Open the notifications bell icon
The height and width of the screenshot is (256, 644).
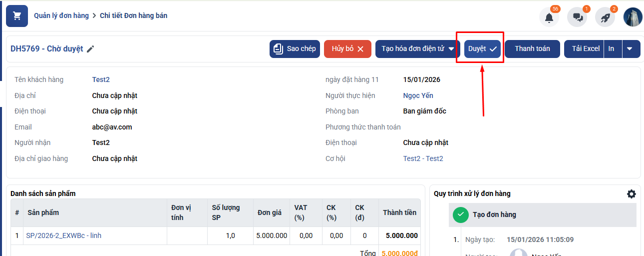(549, 17)
